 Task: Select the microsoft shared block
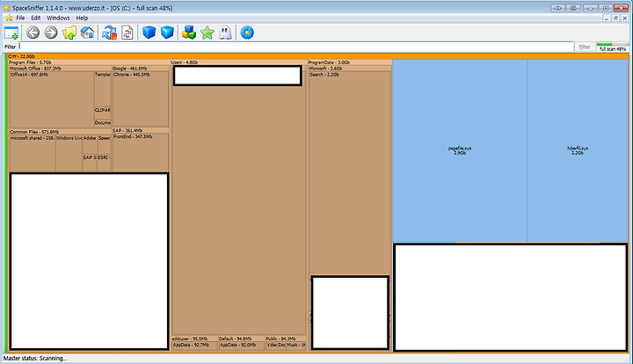(x=33, y=153)
